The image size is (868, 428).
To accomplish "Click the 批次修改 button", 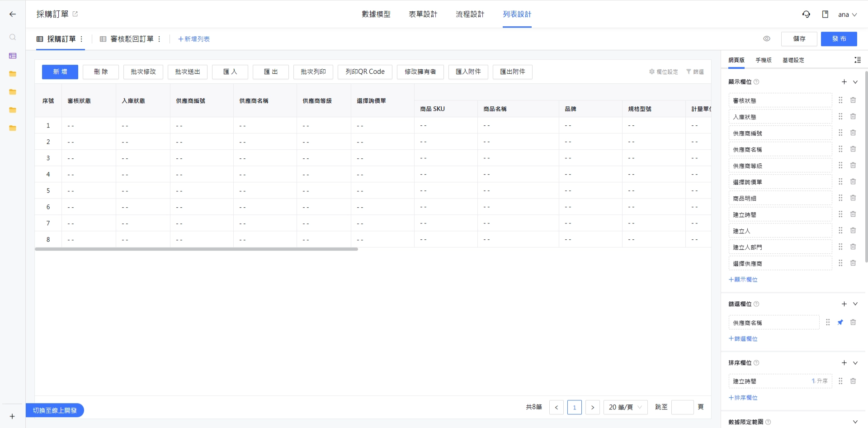I will pos(143,72).
